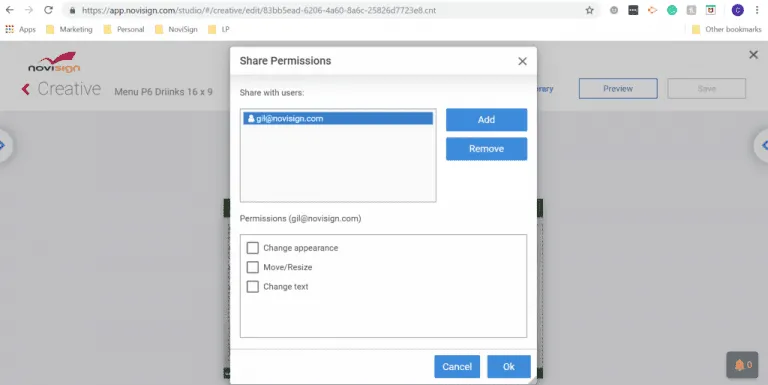
Task: Confirm permissions with Ok
Action: click(509, 366)
